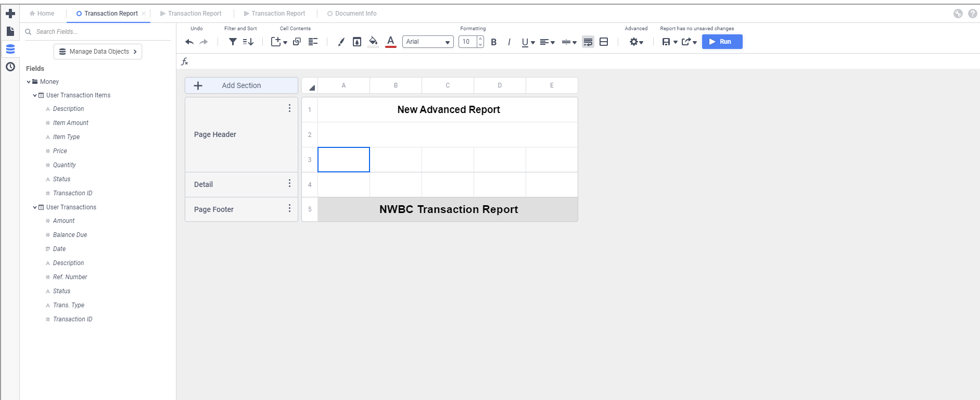Select the Format painter brush icon
980x400 pixels.
click(341, 42)
